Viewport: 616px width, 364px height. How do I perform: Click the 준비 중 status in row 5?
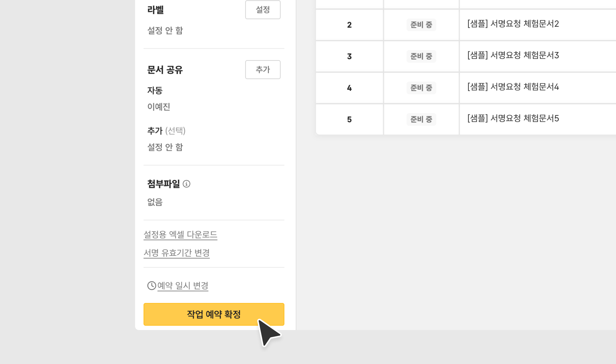421,120
